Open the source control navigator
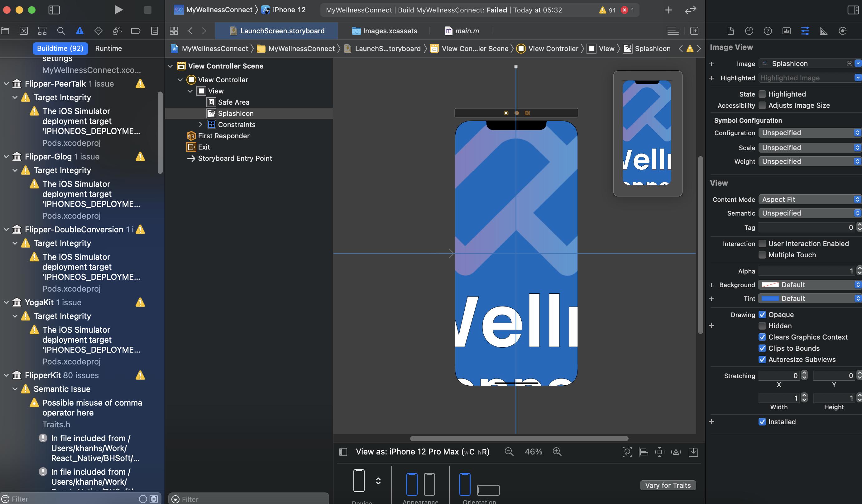This screenshot has width=862, height=504. [24, 31]
